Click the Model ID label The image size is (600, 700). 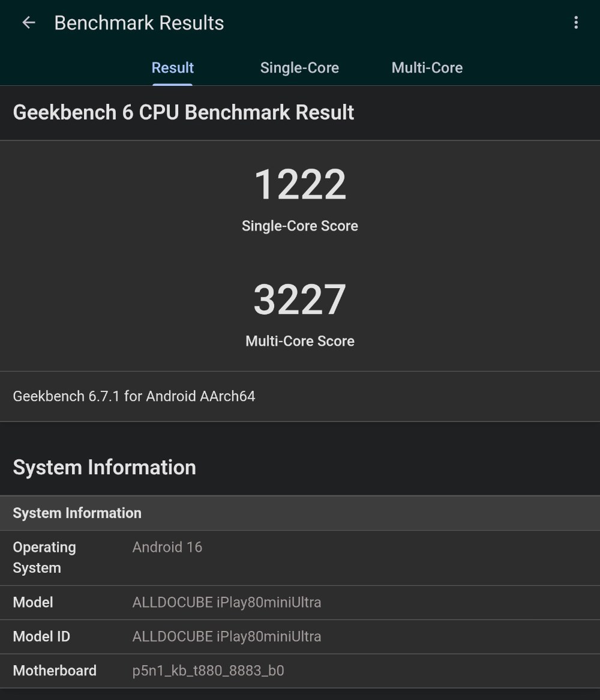pos(41,636)
